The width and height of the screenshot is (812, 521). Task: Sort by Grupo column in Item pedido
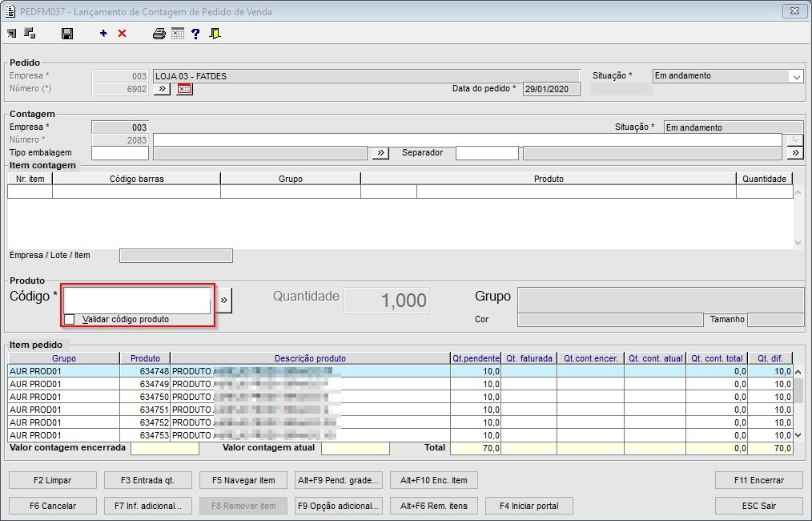coord(64,358)
